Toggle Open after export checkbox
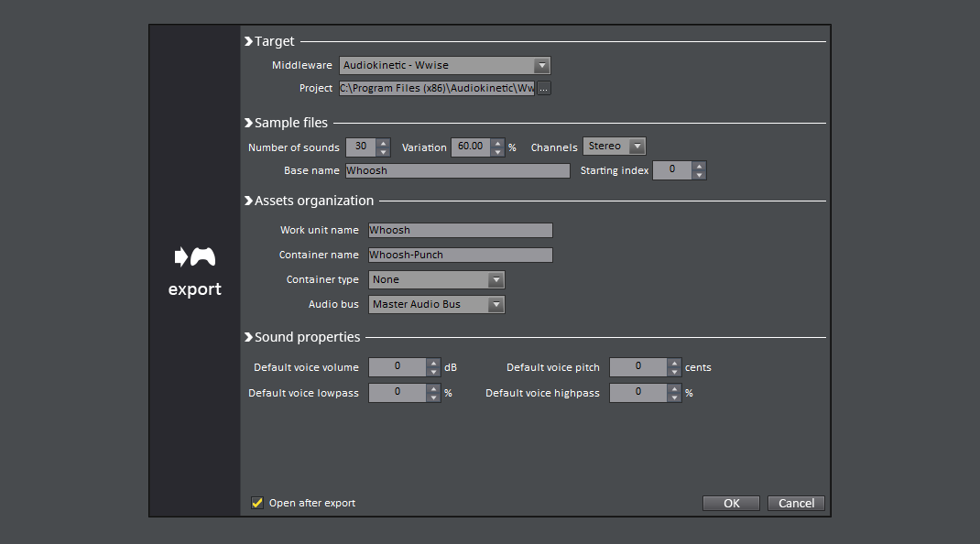This screenshot has height=544, width=980. pos(256,503)
